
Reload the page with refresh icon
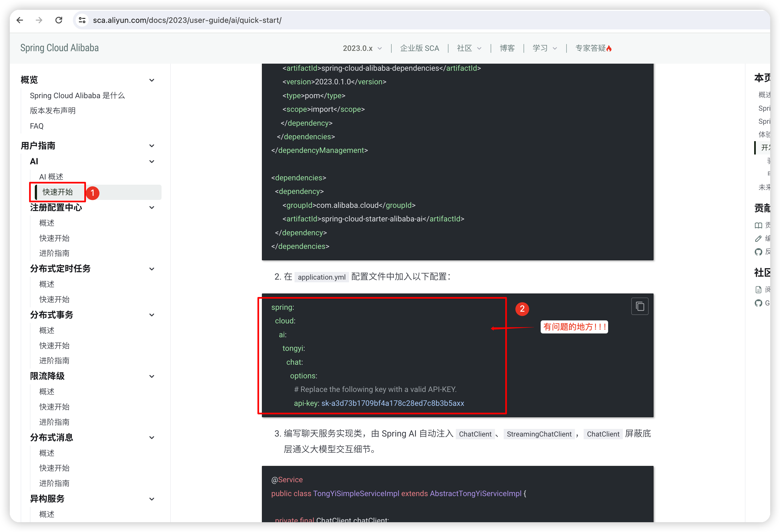point(59,20)
